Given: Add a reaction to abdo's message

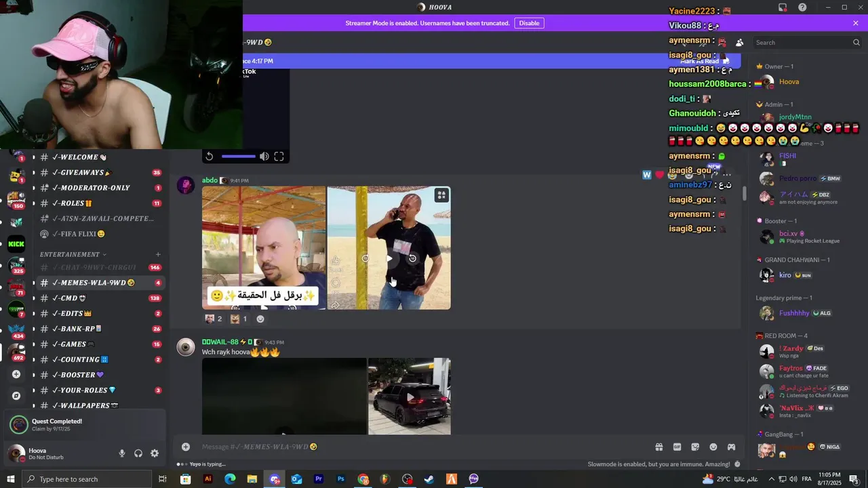Looking at the screenshot, I should tap(260, 319).
